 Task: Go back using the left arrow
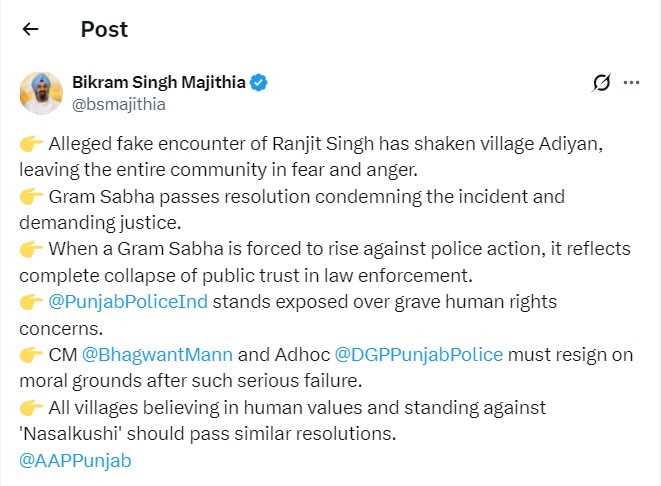(30, 29)
